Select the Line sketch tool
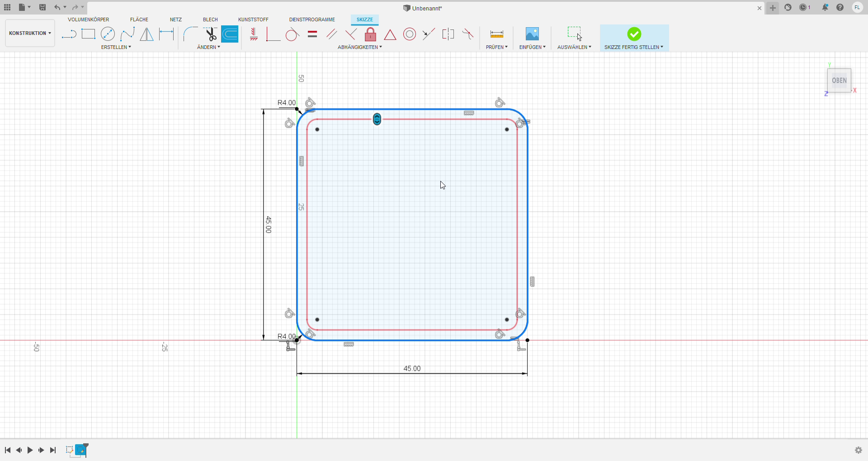This screenshot has width=868, height=461. tap(69, 34)
